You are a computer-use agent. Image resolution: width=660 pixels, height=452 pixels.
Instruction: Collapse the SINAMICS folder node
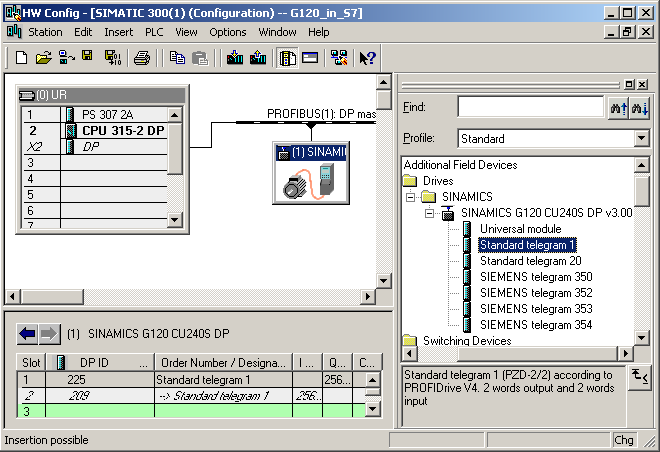coord(410,197)
